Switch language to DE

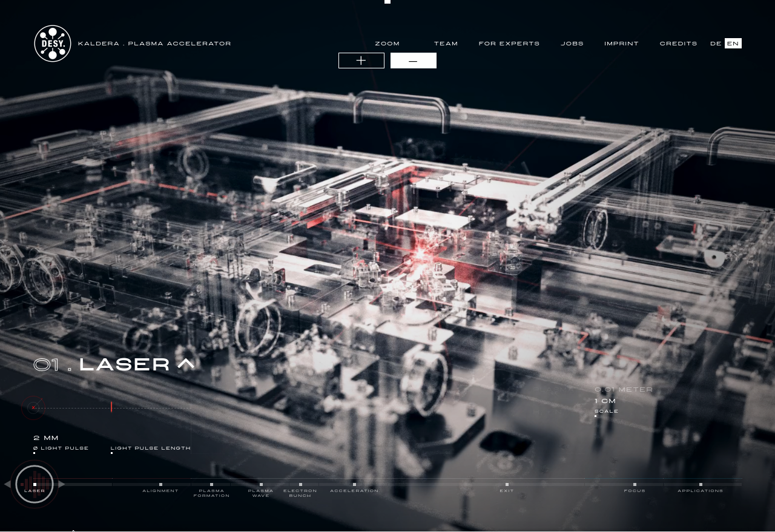point(716,44)
